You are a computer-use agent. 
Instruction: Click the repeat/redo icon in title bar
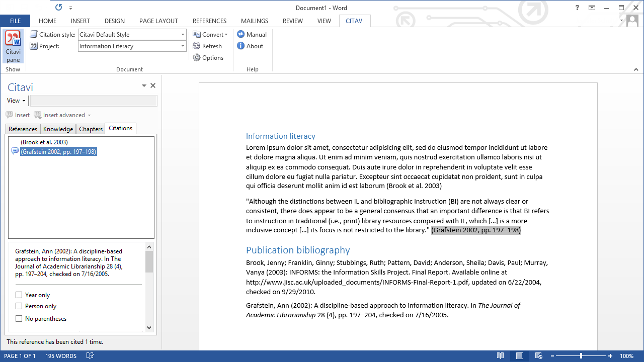[x=59, y=8]
